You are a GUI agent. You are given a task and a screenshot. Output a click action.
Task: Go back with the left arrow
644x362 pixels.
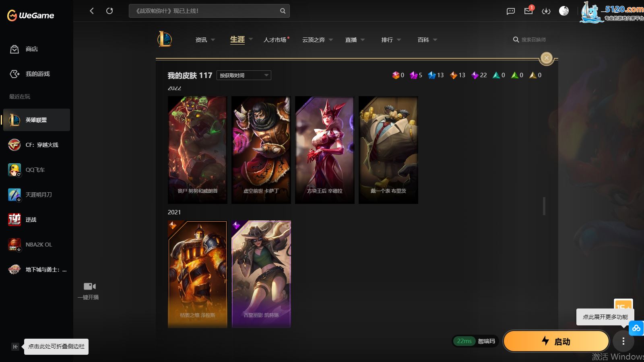[92, 11]
